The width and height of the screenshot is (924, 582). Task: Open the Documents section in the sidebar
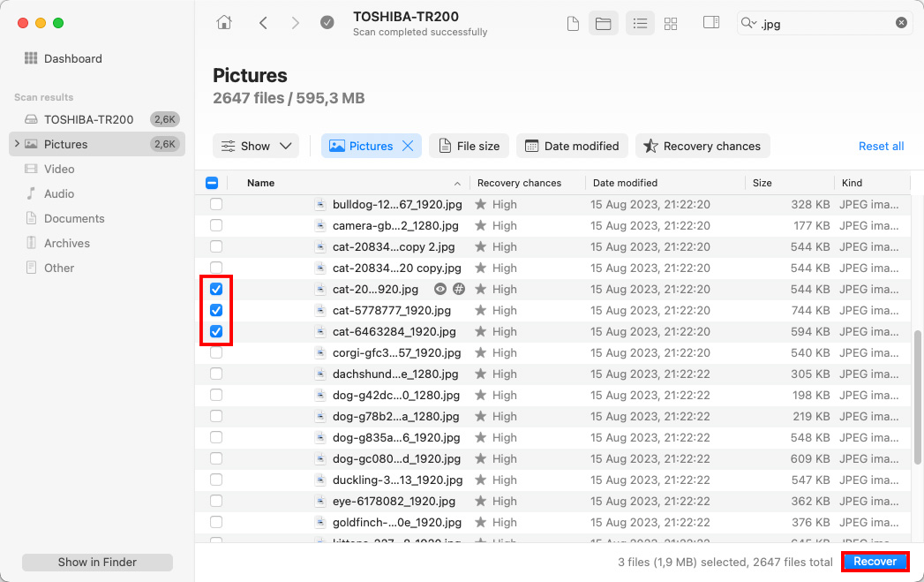pyautogui.click(x=75, y=218)
